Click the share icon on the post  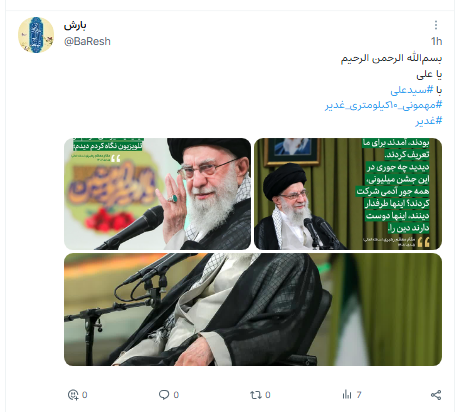pos(436,395)
